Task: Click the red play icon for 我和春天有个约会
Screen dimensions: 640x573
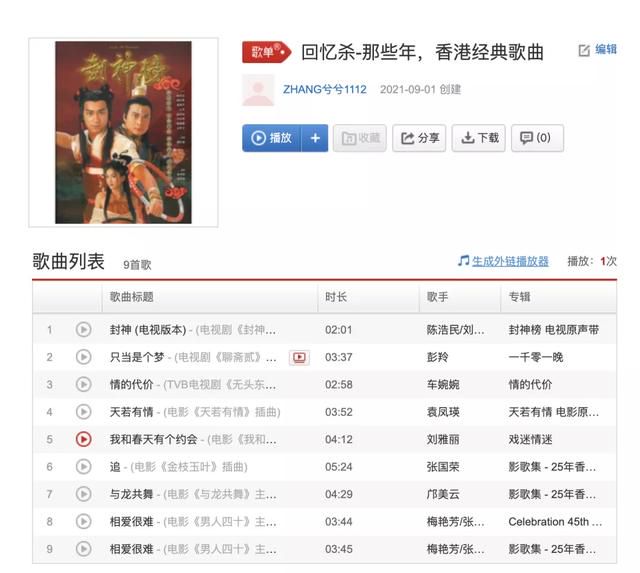Action: (x=84, y=440)
